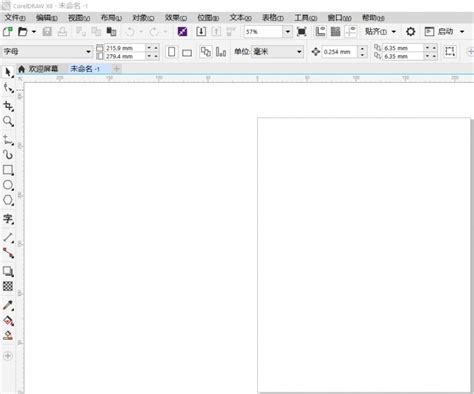Expand the Open button dropdown arrow
The image size is (474, 394).
pos(34,32)
